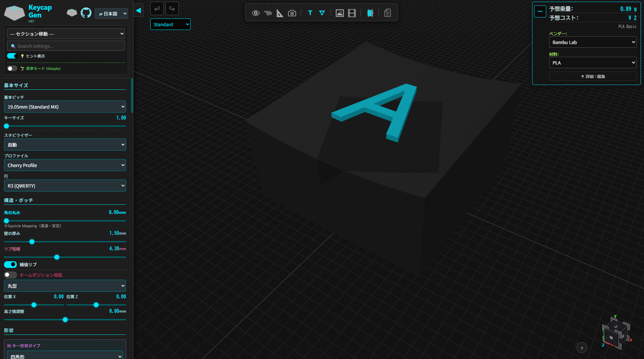Open the セクション移動 section jump menu
Image resolution: width=644 pixels, height=359 pixels.
coord(66,34)
